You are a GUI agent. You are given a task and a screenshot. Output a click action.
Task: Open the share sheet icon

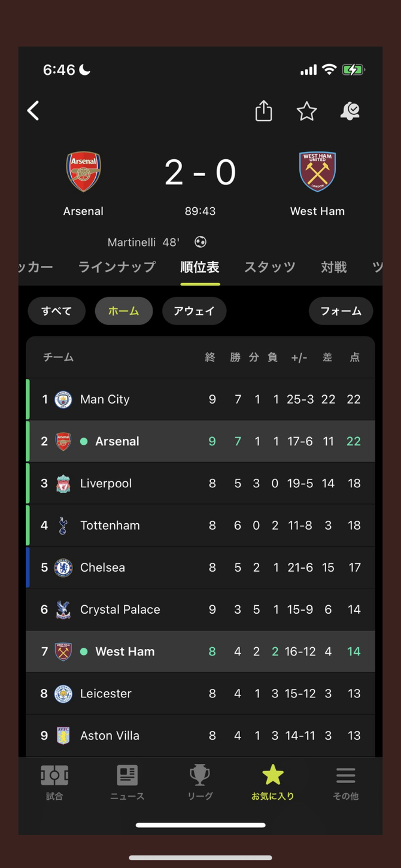click(263, 111)
